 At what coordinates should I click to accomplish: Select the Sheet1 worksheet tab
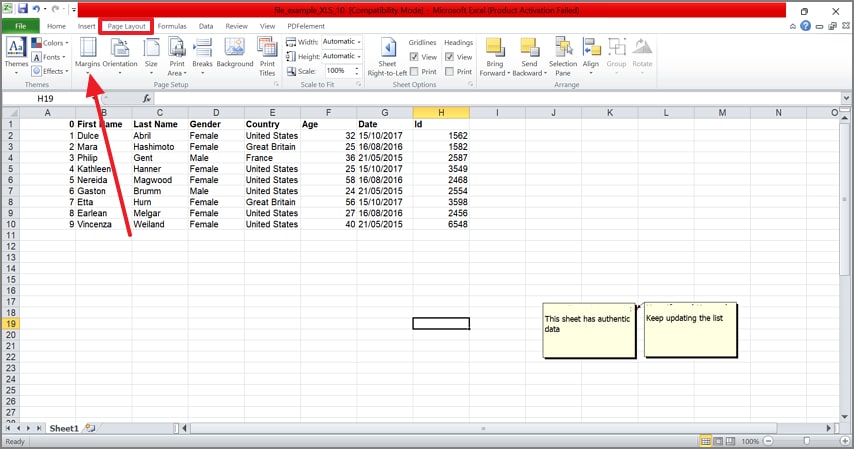pos(64,428)
